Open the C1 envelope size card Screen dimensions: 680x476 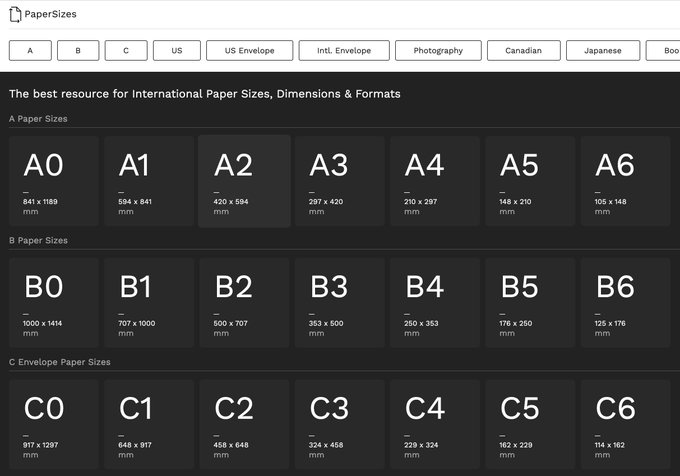coord(149,425)
